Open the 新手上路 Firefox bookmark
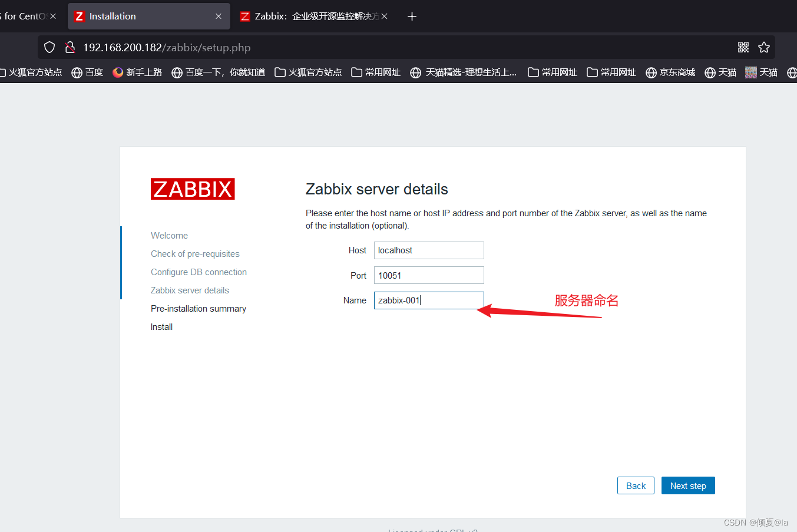Image resolution: width=797 pixels, height=532 pixels. pos(137,72)
